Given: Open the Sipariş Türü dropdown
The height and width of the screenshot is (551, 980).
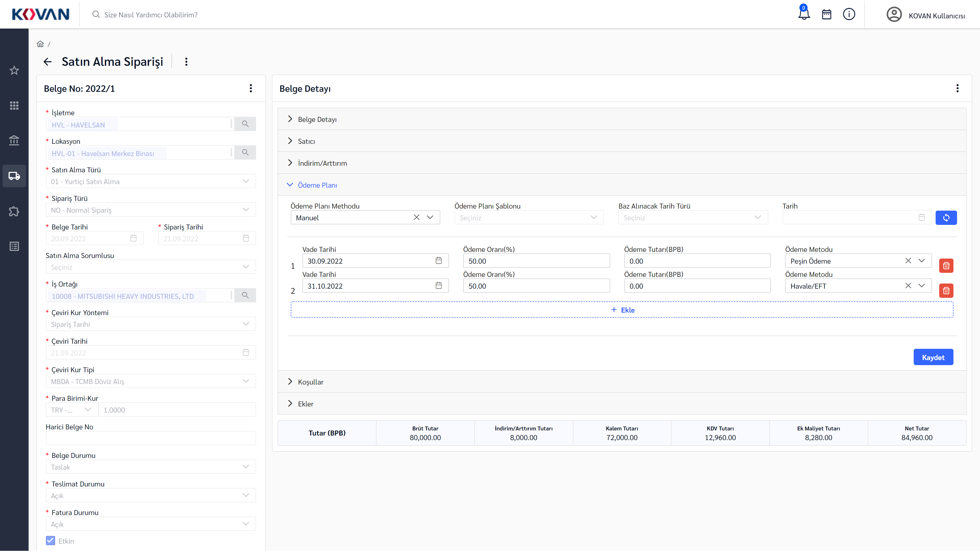Looking at the screenshot, I should tap(151, 210).
